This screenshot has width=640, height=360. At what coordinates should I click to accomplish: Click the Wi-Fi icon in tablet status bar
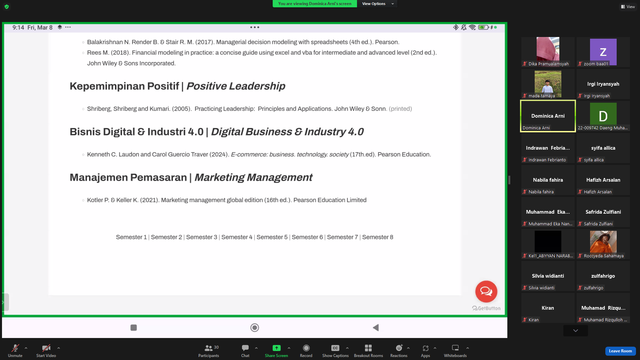[x=472, y=27]
